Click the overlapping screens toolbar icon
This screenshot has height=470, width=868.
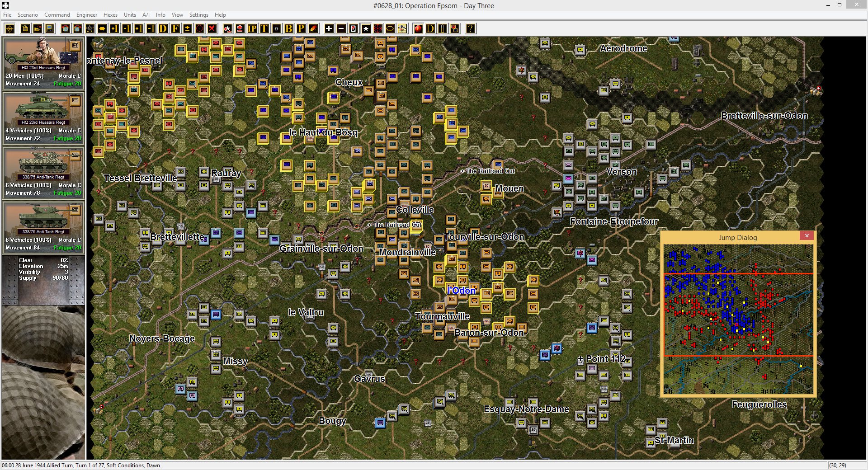pyautogui.click(x=455, y=29)
